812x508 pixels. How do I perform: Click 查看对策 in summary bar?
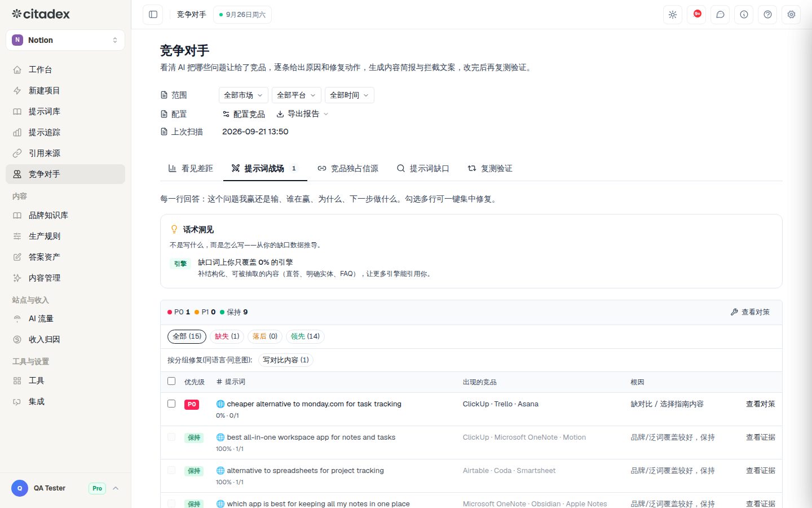[x=750, y=312]
